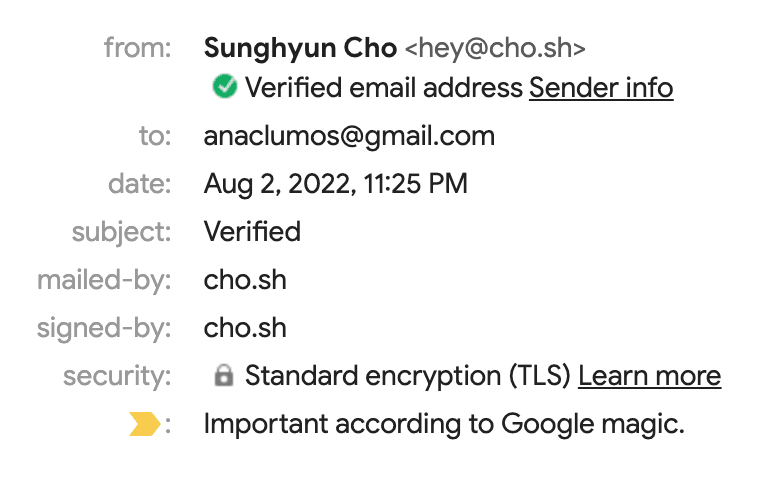Click the TLS encryption lock icon
Viewport: 762px width, 482px height.
pos(225,376)
